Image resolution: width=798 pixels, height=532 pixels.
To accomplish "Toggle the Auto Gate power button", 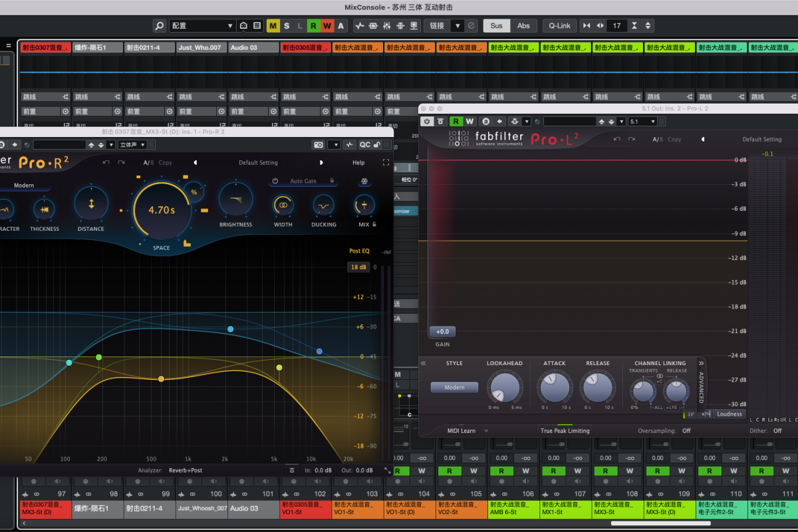I will 275,181.
